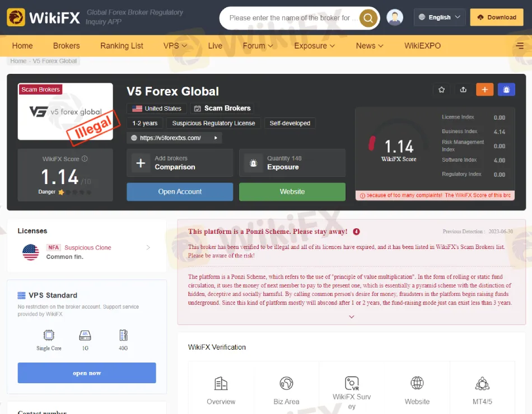The image size is (532, 414).
Task: Expand the News menu
Action: 370,45
